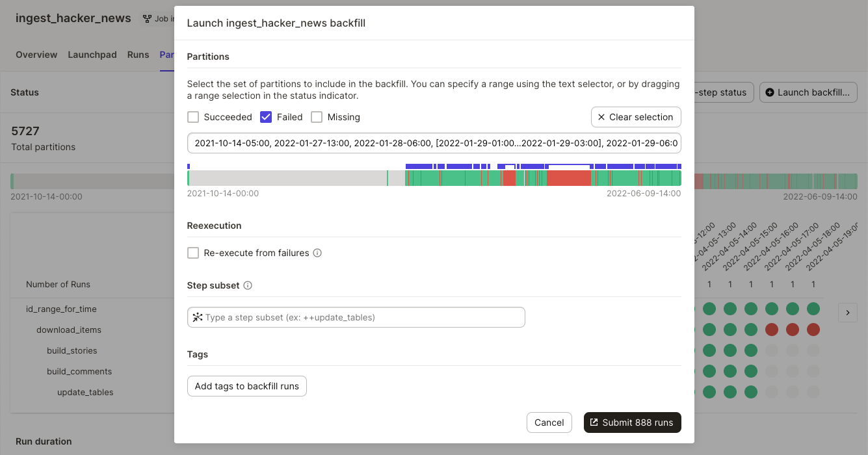
Task: Open the Launchpad tab
Action: tap(92, 55)
